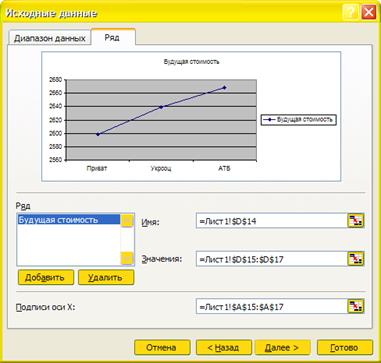Click the help question mark icon

(350, 13)
